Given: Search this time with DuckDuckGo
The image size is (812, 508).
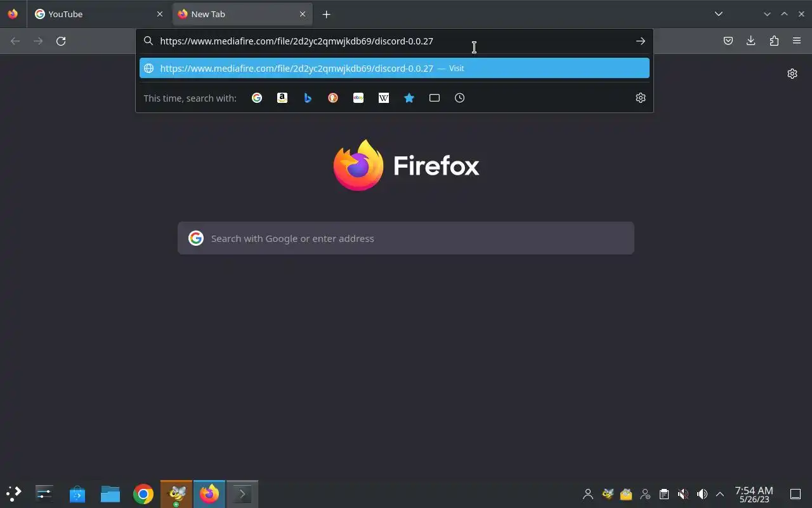Looking at the screenshot, I should tap(333, 98).
